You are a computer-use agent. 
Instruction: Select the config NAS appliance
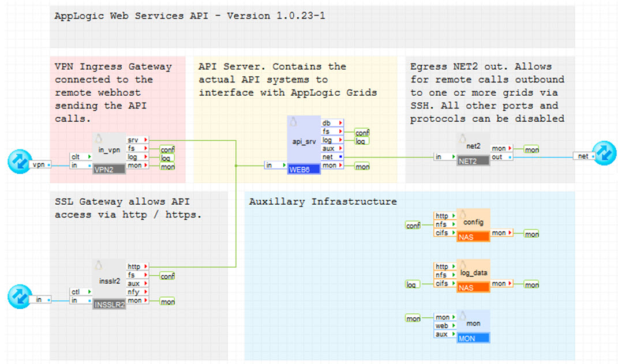pos(473,225)
